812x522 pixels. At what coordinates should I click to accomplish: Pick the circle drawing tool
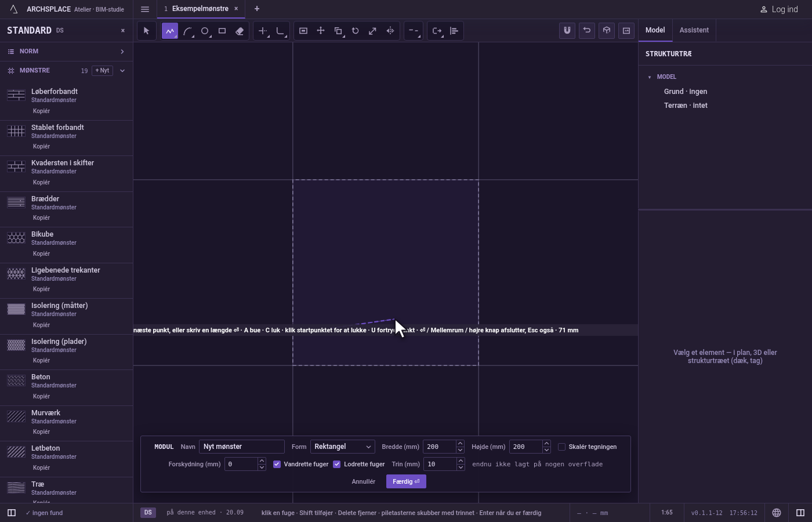pyautogui.click(x=205, y=31)
